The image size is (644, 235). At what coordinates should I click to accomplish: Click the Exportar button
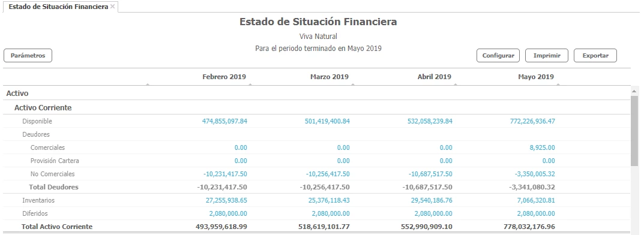(595, 55)
